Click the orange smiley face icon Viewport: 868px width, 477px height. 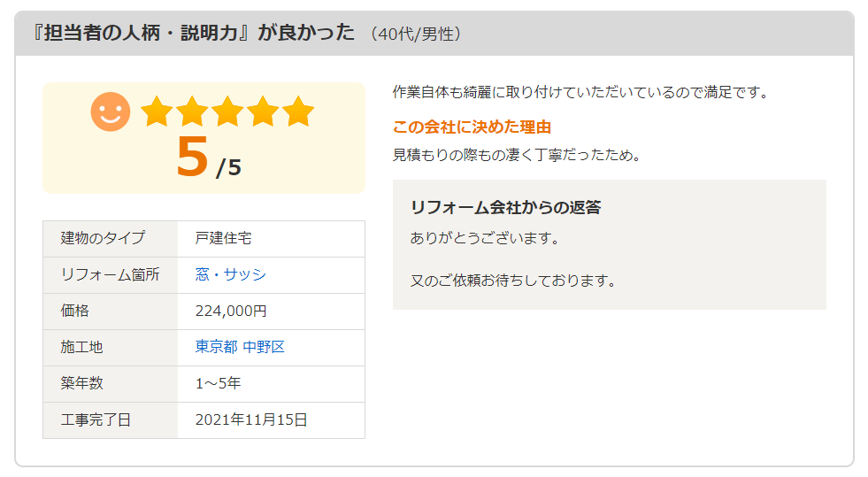[111, 112]
